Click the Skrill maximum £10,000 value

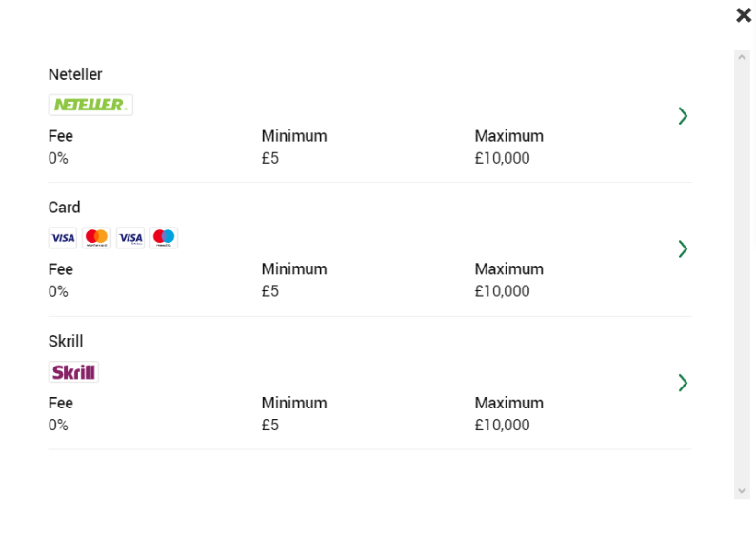(502, 425)
